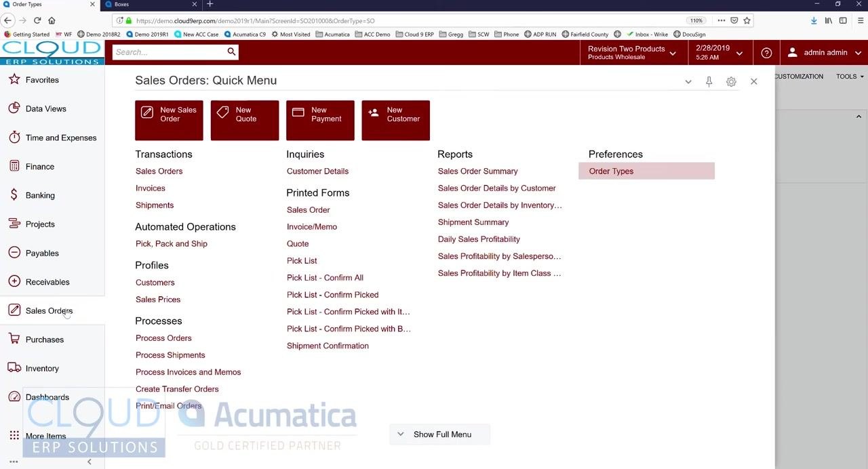Open the Invoices link
Screen dimensions: 868x469
point(151,188)
